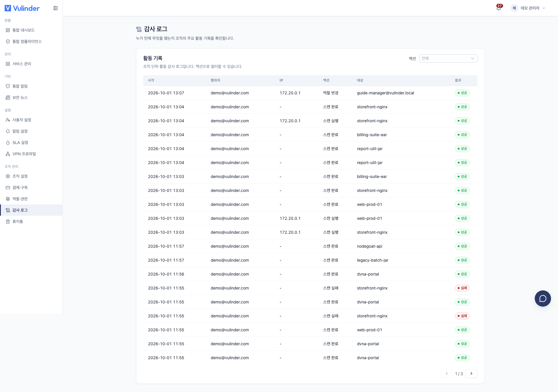Image resolution: width=558 pixels, height=392 pixels.
Task: Click the 결제·구독 card icon
Action: click(x=8, y=188)
